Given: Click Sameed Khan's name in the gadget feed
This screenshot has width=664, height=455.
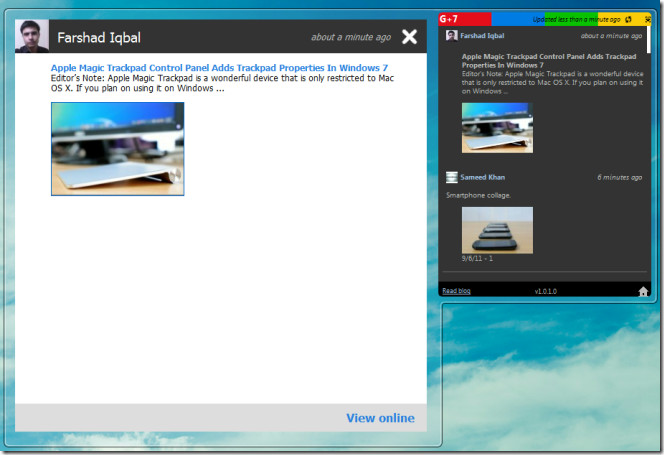Looking at the screenshot, I should tap(482, 177).
